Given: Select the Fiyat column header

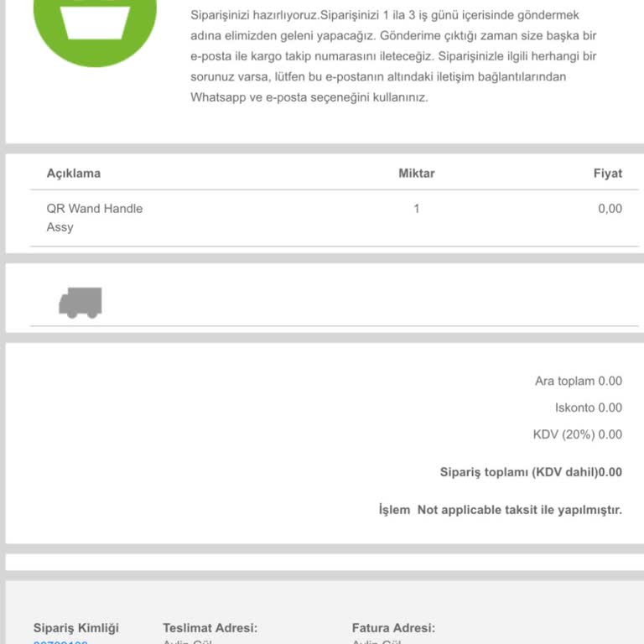Looking at the screenshot, I should point(607,174).
